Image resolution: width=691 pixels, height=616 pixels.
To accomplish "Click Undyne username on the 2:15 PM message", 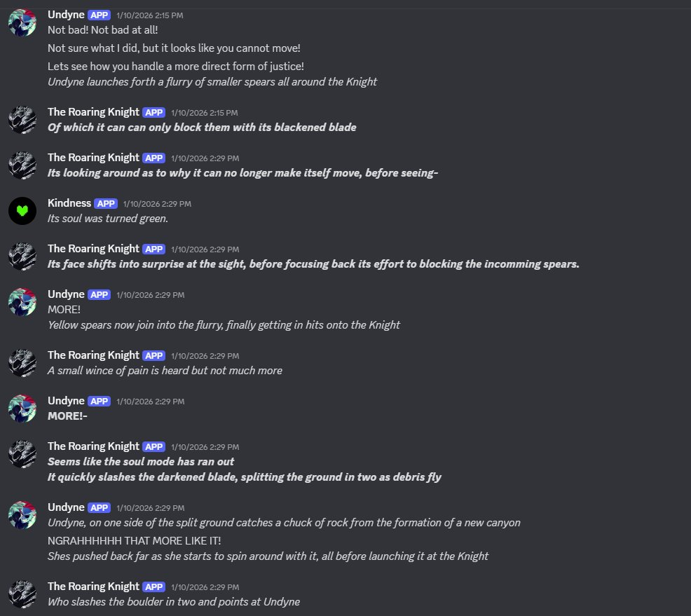I will point(66,14).
